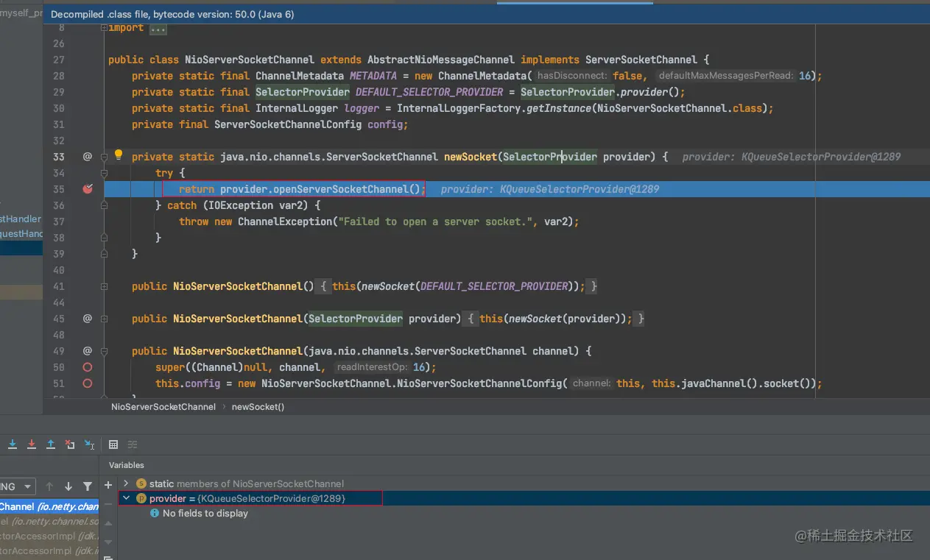Click the logger field on line 30
This screenshot has width=930, height=560.
click(x=362, y=108)
